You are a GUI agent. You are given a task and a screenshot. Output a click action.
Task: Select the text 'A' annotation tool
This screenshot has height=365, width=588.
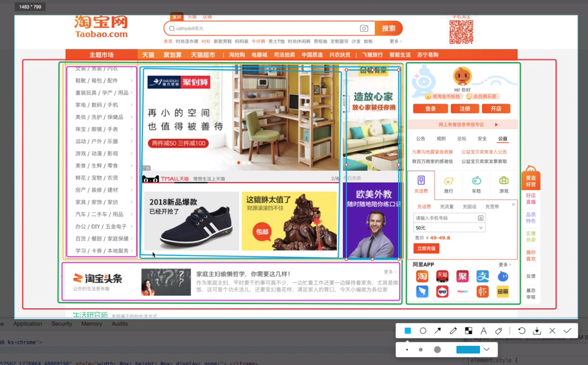[483, 330]
